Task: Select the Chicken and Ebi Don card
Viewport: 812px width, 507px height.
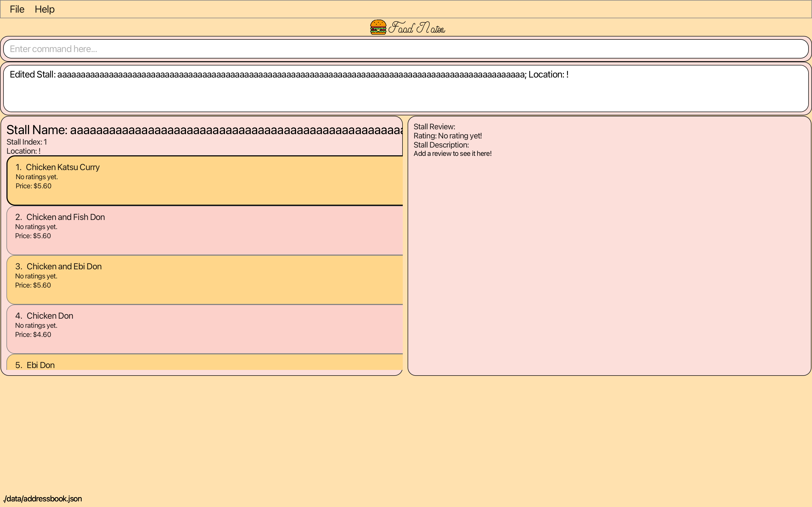Action: point(205,280)
